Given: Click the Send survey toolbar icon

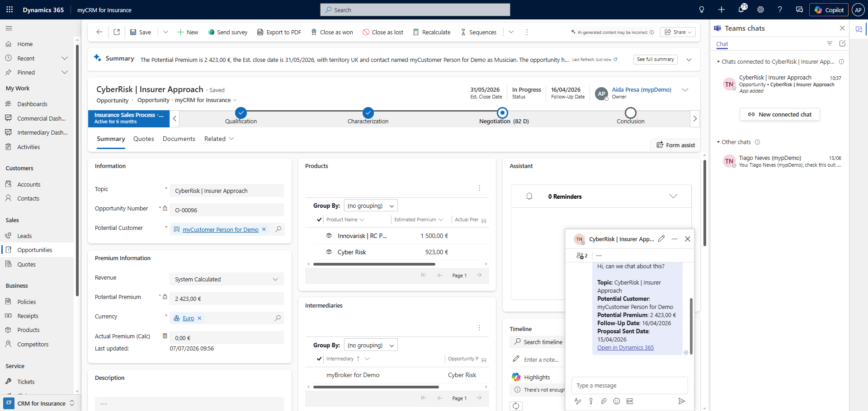Looking at the screenshot, I should (x=211, y=32).
